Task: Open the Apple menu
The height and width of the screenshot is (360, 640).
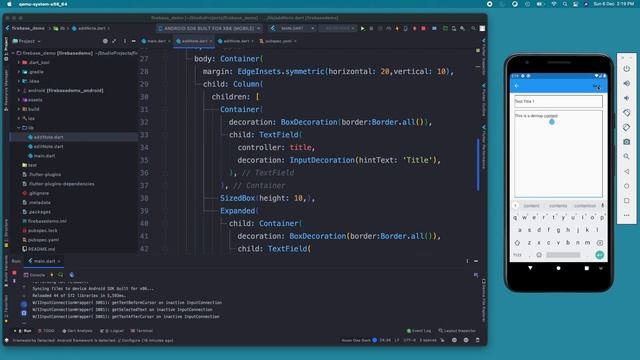Action: pyautogui.click(x=9, y=4)
